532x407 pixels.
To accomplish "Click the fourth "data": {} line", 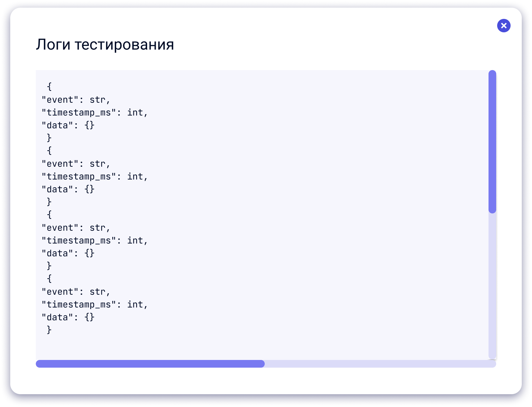I will click(x=68, y=317).
